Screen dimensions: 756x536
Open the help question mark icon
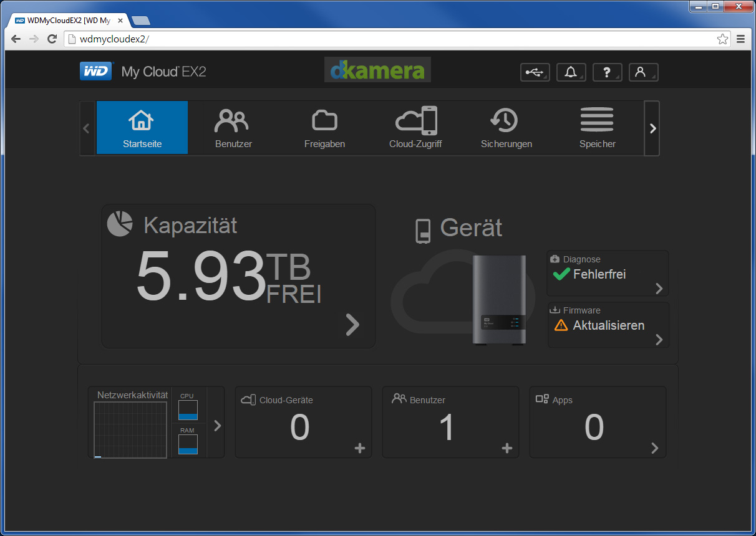[x=607, y=72]
